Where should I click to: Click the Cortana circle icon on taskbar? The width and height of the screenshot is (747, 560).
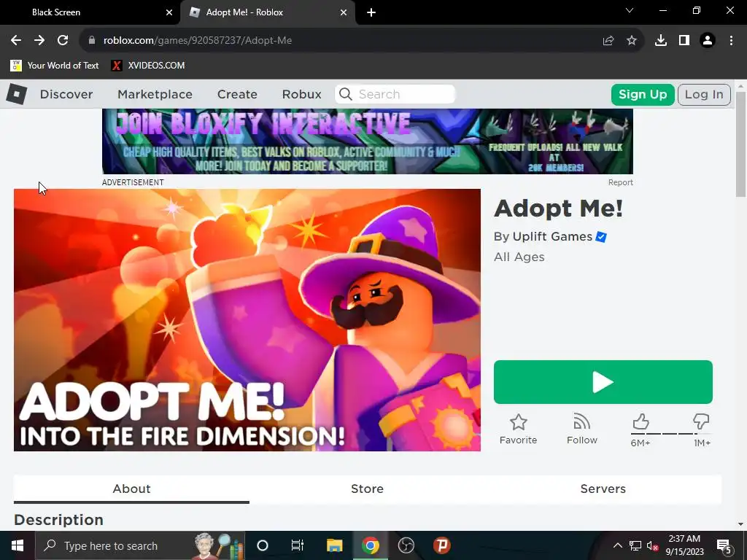(x=263, y=545)
